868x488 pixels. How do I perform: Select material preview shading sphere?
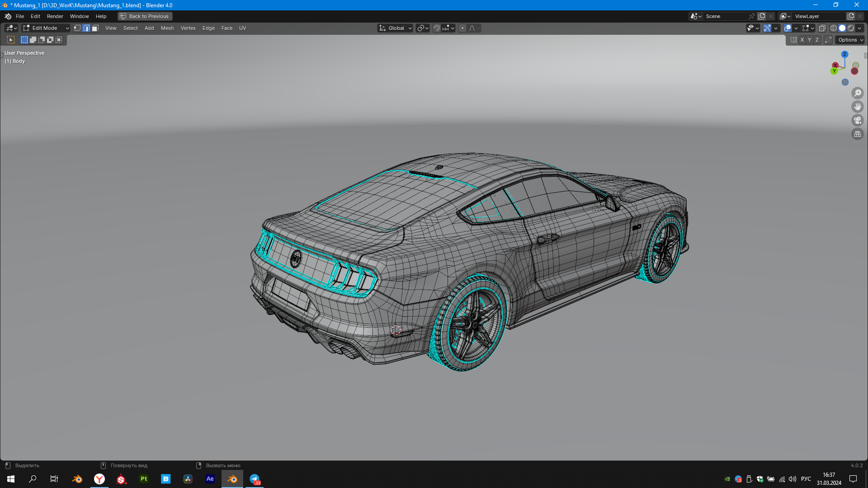tap(851, 28)
